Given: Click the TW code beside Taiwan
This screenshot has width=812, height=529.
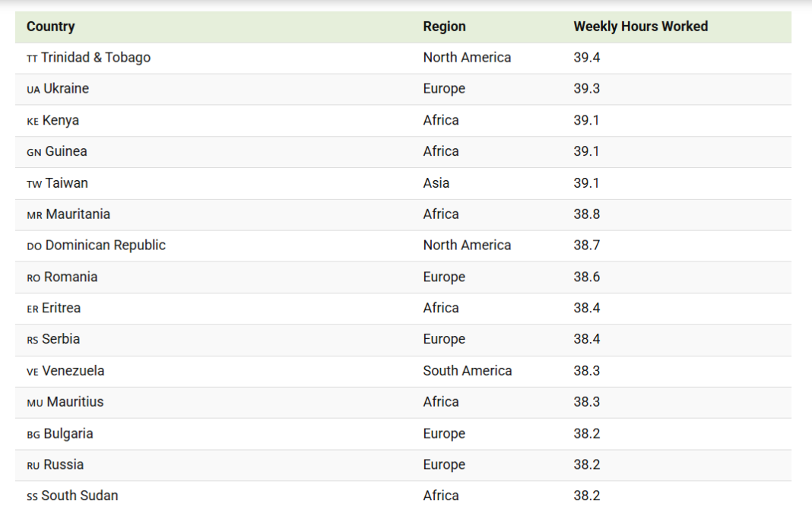Looking at the screenshot, I should [x=34, y=184].
